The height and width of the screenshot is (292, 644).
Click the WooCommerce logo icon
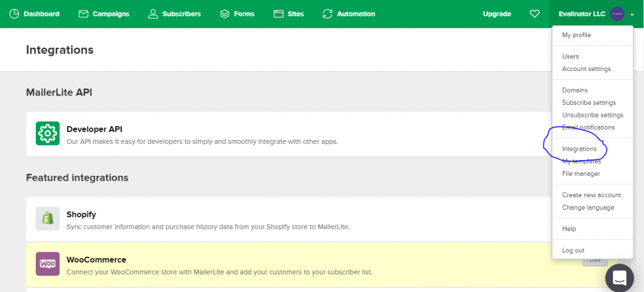(48, 264)
